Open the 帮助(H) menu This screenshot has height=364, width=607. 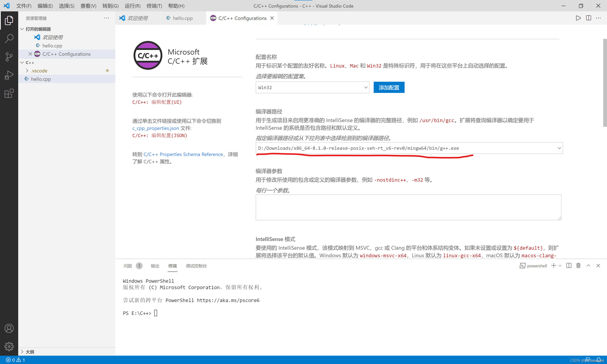(x=176, y=6)
